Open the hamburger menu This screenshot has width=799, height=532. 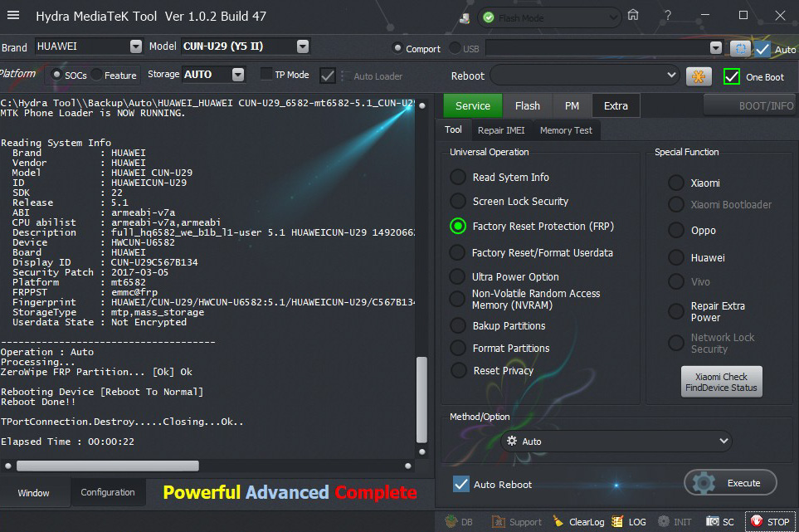13,15
